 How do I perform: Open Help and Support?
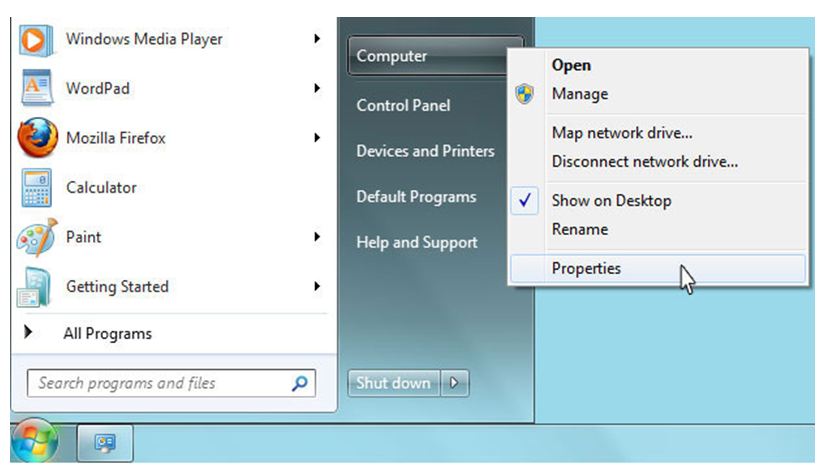tap(417, 242)
